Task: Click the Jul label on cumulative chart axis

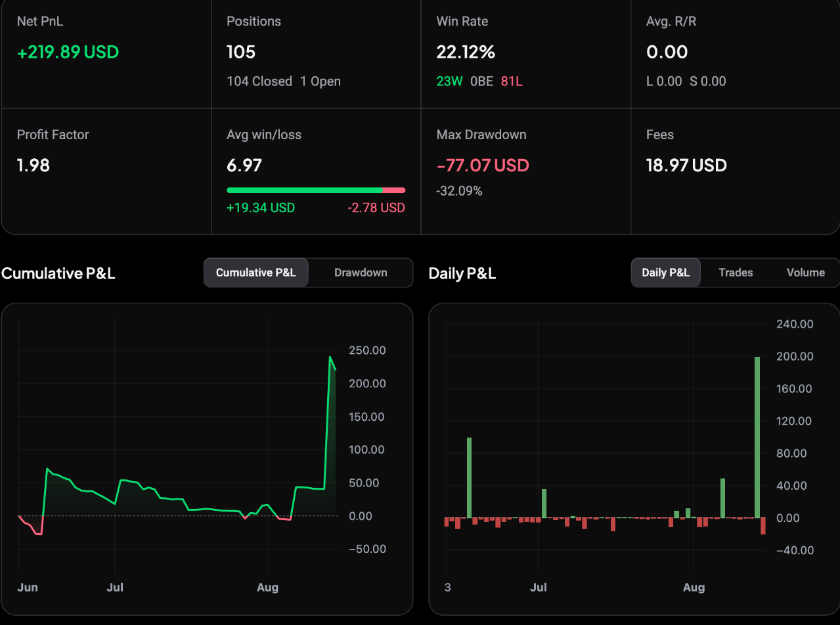Action: pos(115,587)
